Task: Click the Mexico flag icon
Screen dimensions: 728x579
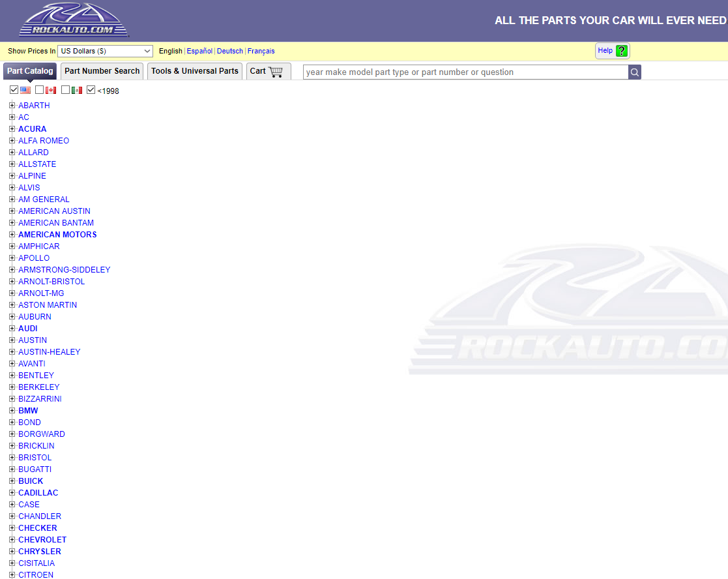Action: 77,90
